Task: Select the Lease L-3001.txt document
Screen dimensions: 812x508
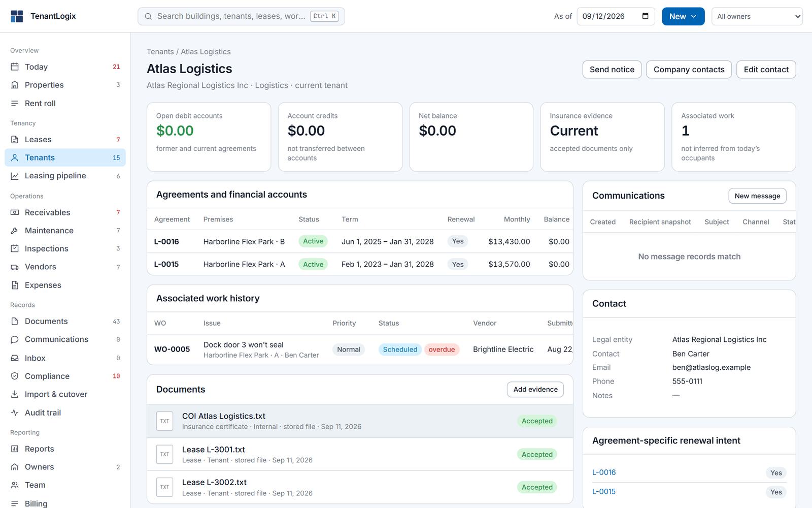Action: [x=360, y=454]
